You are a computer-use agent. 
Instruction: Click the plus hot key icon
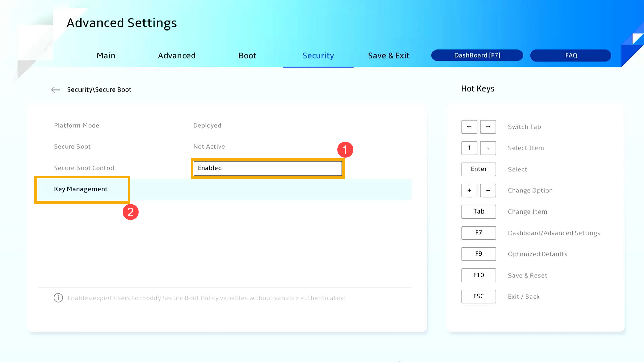469,190
